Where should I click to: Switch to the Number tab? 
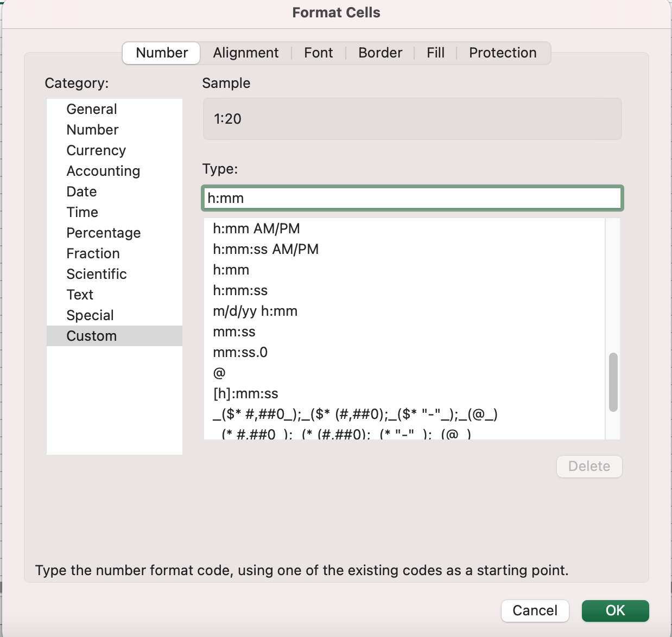tap(162, 53)
